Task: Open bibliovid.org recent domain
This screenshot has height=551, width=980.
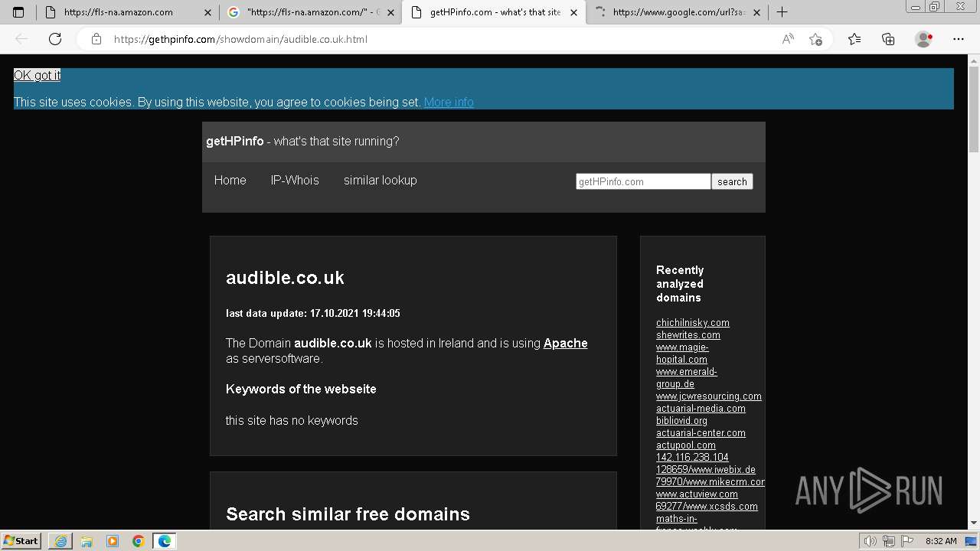Action: [681, 420]
